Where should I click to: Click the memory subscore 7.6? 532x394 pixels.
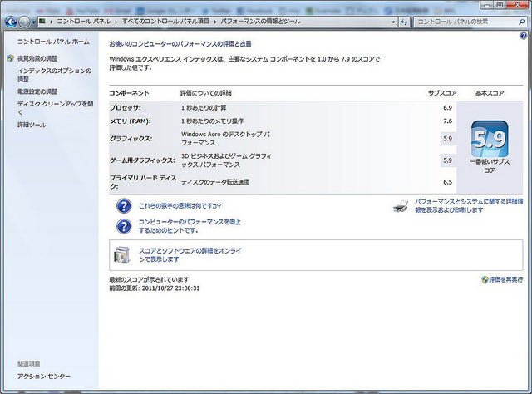[447, 121]
